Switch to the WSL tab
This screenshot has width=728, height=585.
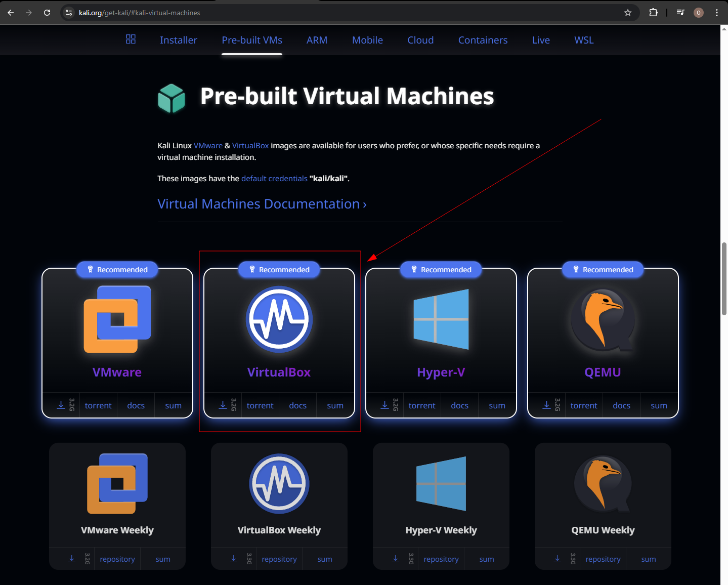click(584, 40)
